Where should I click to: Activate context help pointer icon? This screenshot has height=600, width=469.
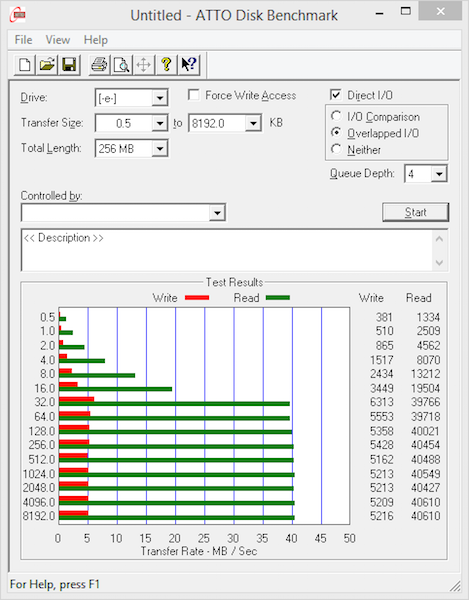coord(189,65)
